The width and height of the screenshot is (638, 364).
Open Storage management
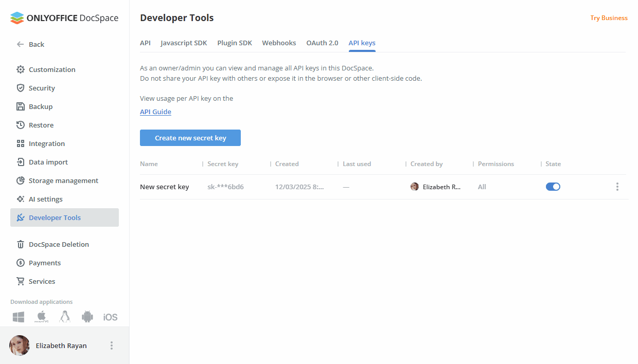pyautogui.click(x=63, y=180)
